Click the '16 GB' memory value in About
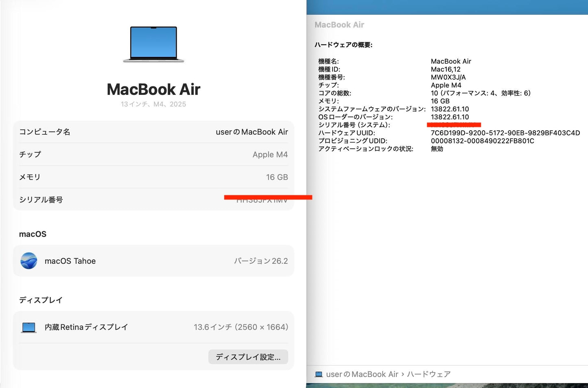Viewport: 588px width, 388px height. (277, 177)
